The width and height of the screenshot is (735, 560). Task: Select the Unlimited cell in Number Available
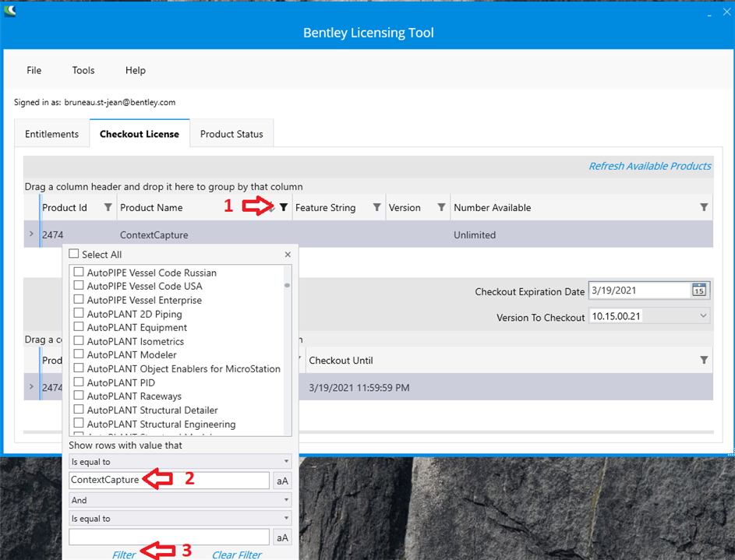(x=475, y=235)
